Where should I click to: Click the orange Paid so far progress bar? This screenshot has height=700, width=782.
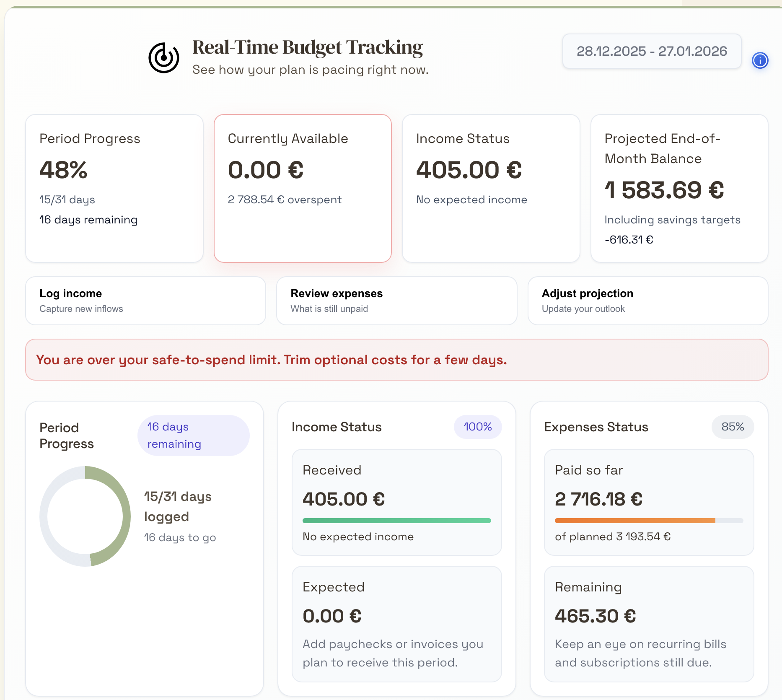click(649, 520)
